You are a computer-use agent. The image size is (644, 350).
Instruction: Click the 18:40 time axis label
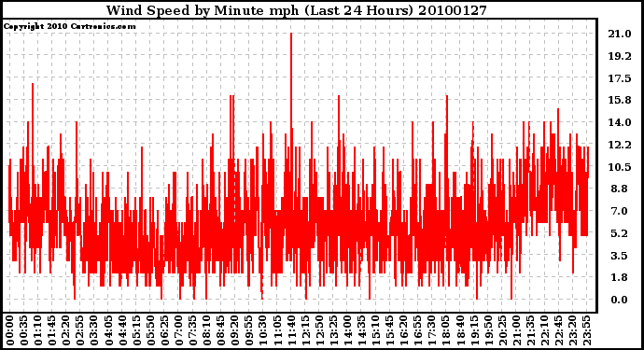(459, 331)
